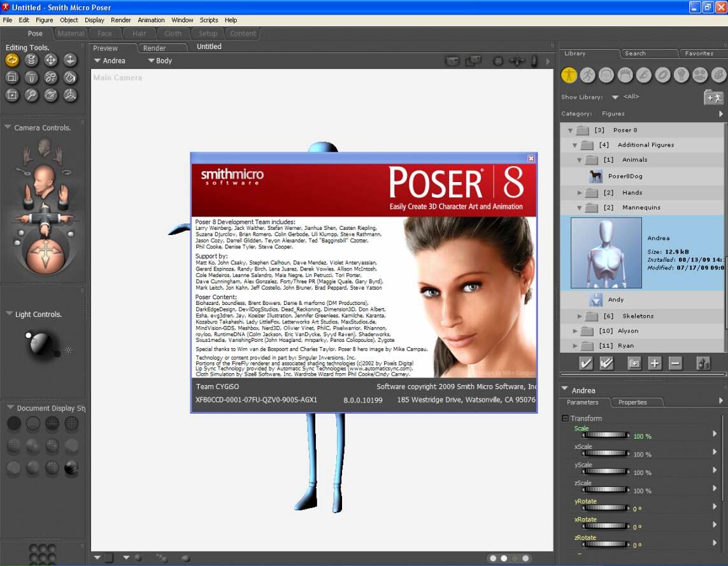The width and height of the screenshot is (728, 566).
Task: Select the last tracking mode dot
Action: coord(525,558)
